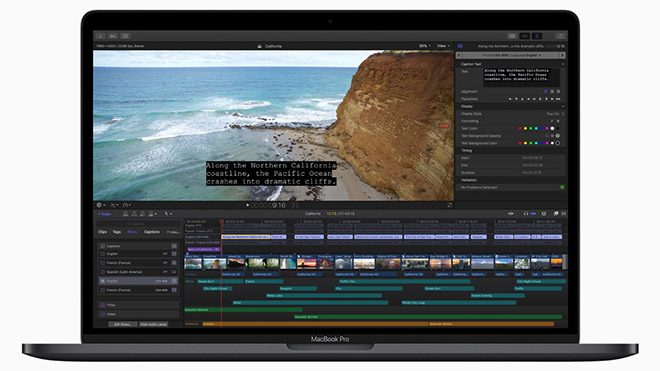Go to next caption arrow in inspector
This screenshot has width=660, height=371.
562,55
